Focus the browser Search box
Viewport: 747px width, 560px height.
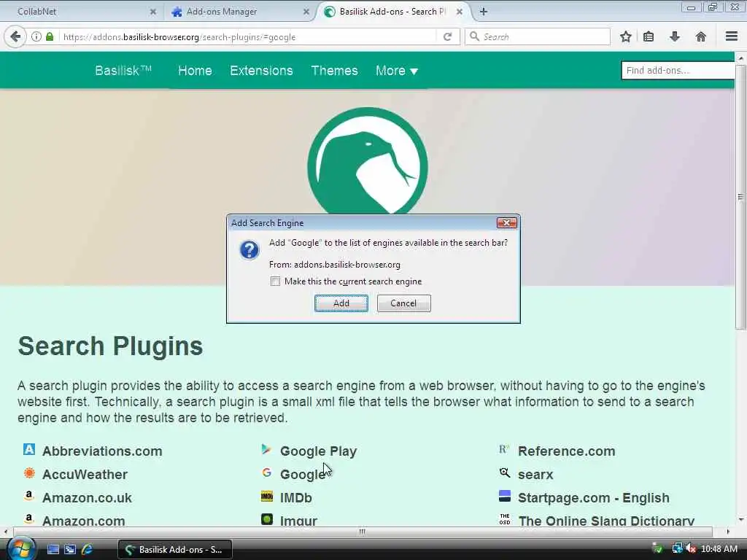pyautogui.click(x=538, y=36)
